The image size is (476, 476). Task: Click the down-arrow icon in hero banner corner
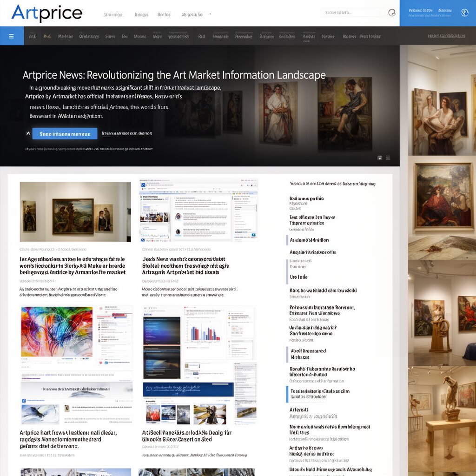(380, 158)
